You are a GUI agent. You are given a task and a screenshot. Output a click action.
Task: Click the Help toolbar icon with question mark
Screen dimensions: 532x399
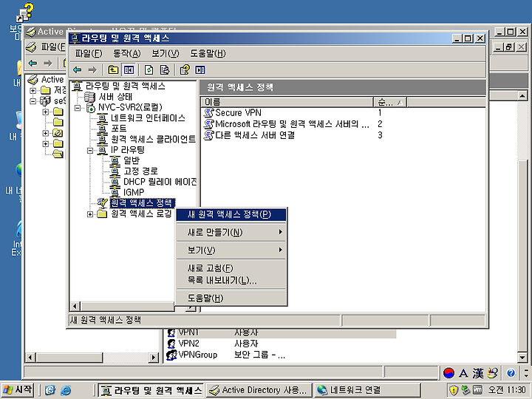185,70
